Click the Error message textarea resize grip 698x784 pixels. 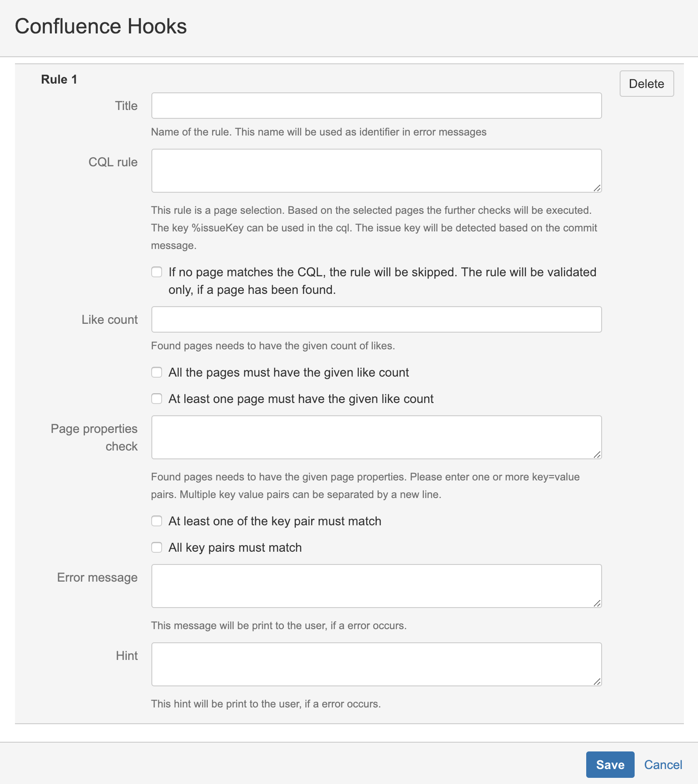click(597, 604)
